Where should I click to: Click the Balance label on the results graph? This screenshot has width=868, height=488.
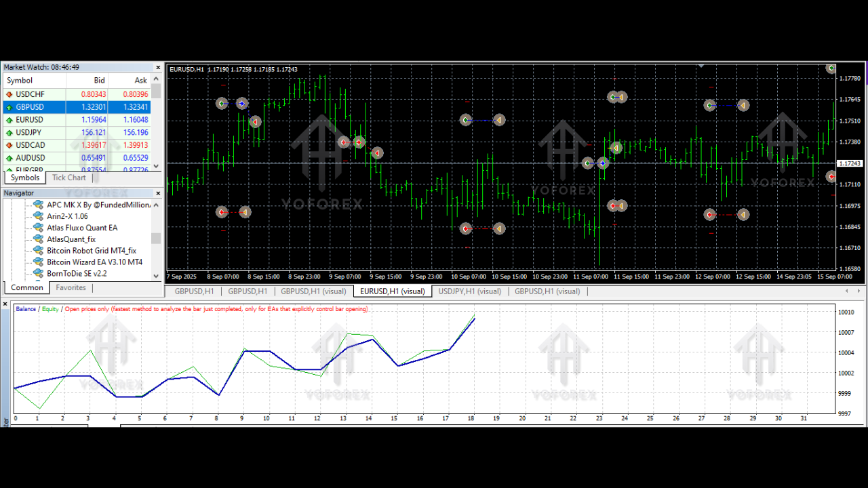pos(25,309)
